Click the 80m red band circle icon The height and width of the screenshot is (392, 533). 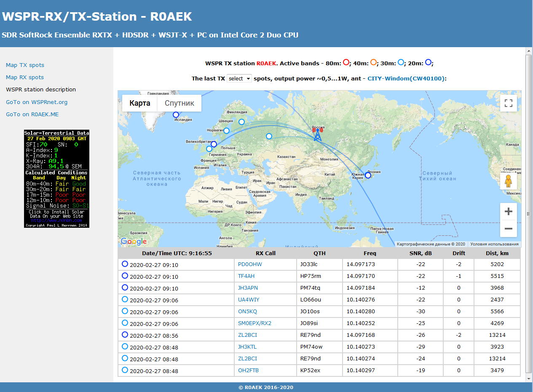(346, 62)
